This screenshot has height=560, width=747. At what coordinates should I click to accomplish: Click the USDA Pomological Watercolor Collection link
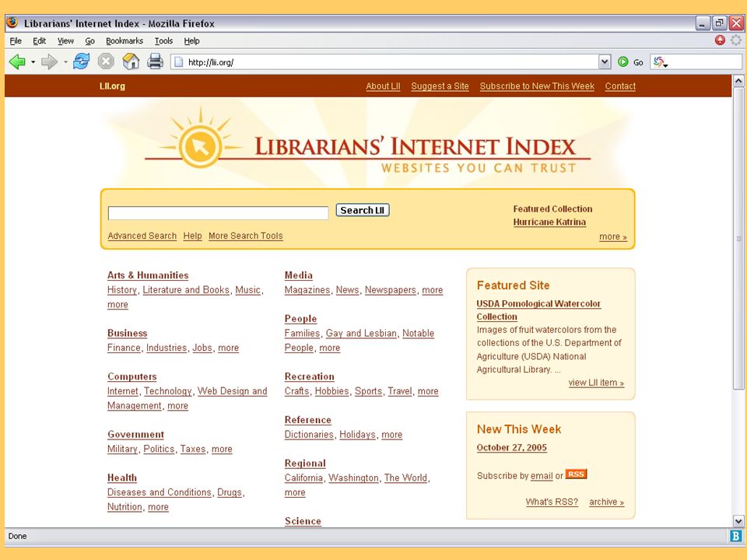click(x=538, y=310)
